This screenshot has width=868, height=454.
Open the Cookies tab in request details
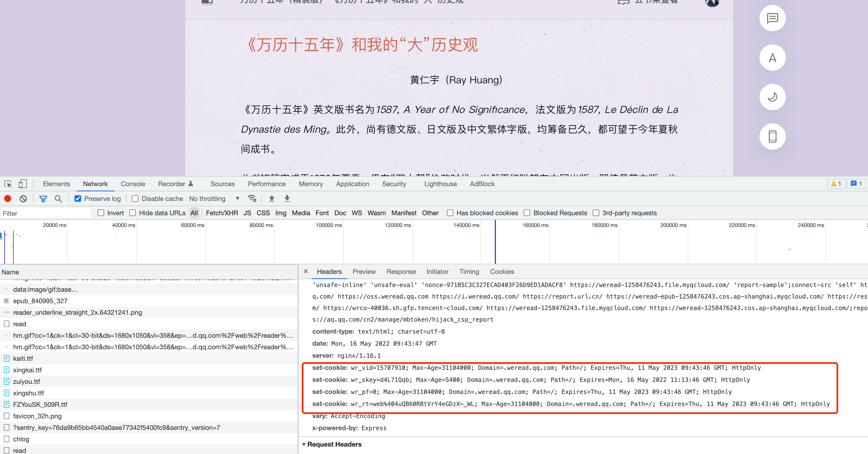[x=501, y=271]
